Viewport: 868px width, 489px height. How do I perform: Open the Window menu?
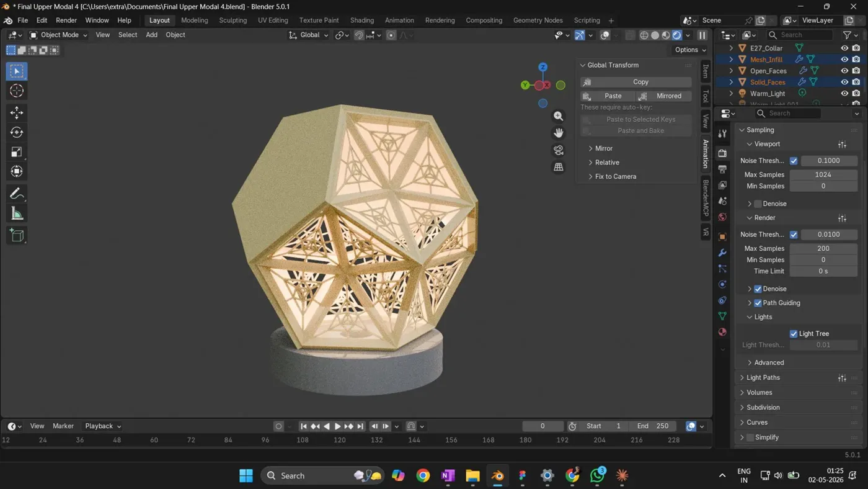pos(97,20)
